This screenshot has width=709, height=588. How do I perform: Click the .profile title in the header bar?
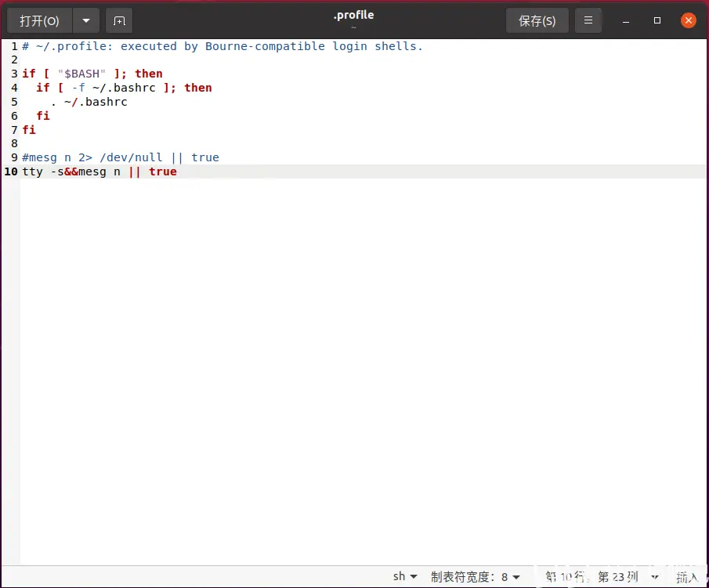coord(353,14)
